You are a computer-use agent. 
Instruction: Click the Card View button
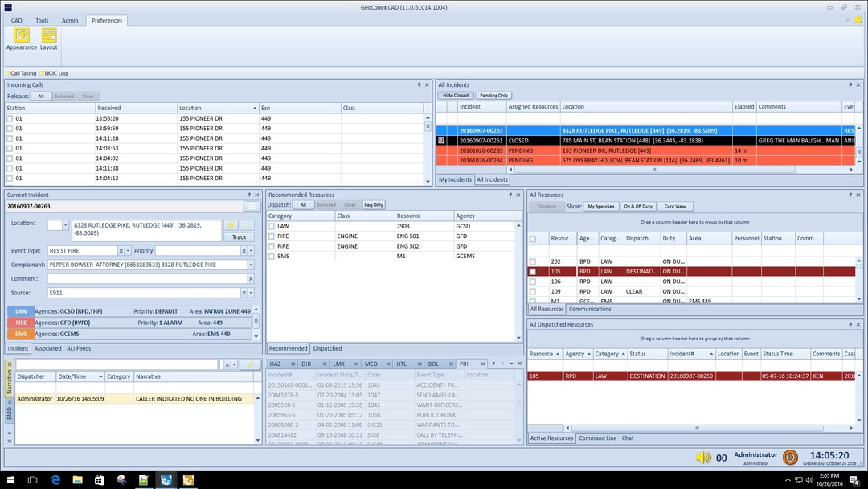pos(675,206)
